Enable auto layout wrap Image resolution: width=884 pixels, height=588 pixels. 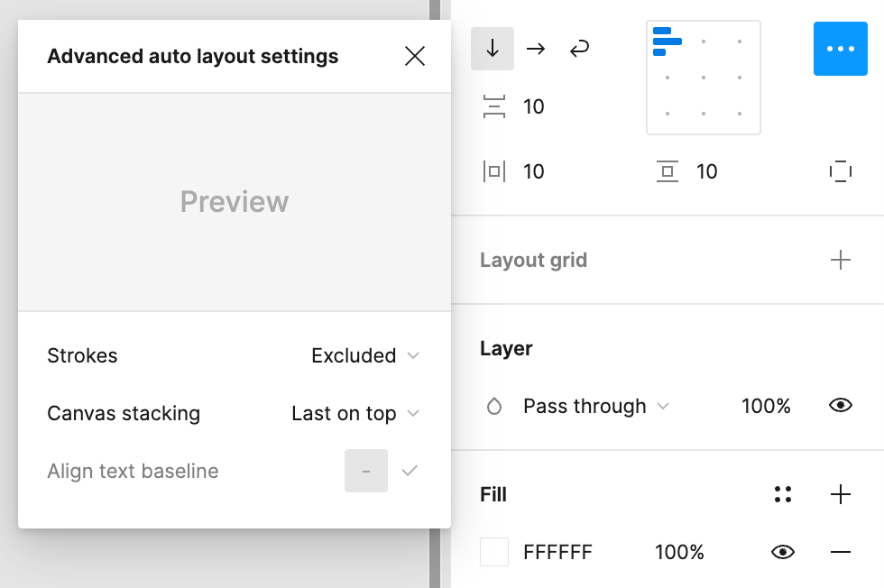tap(580, 49)
